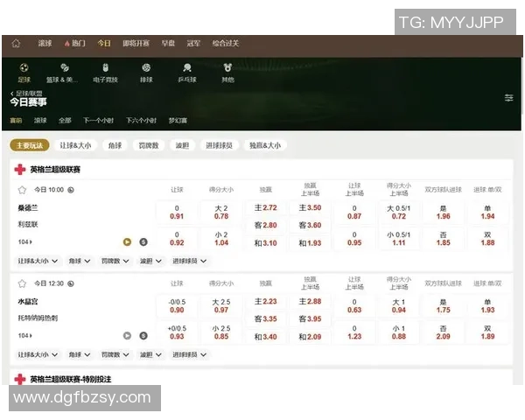Expand 波胆 dropdown under 水晶宫 match

pyautogui.click(x=150, y=354)
